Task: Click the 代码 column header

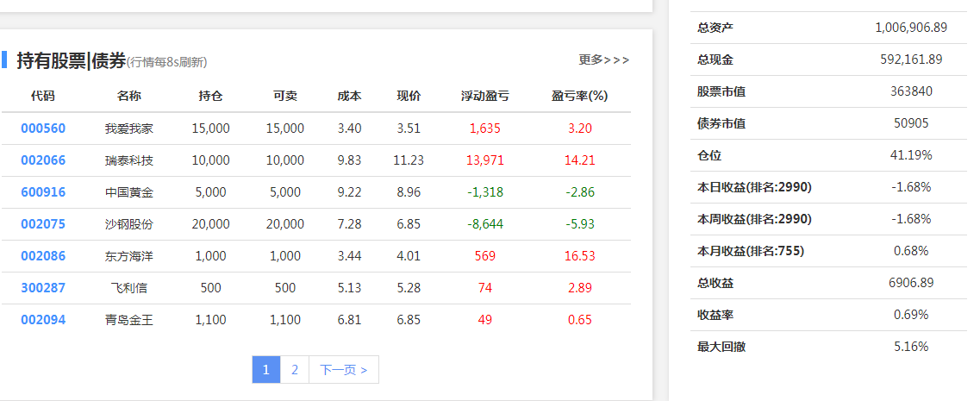Action: [43, 96]
